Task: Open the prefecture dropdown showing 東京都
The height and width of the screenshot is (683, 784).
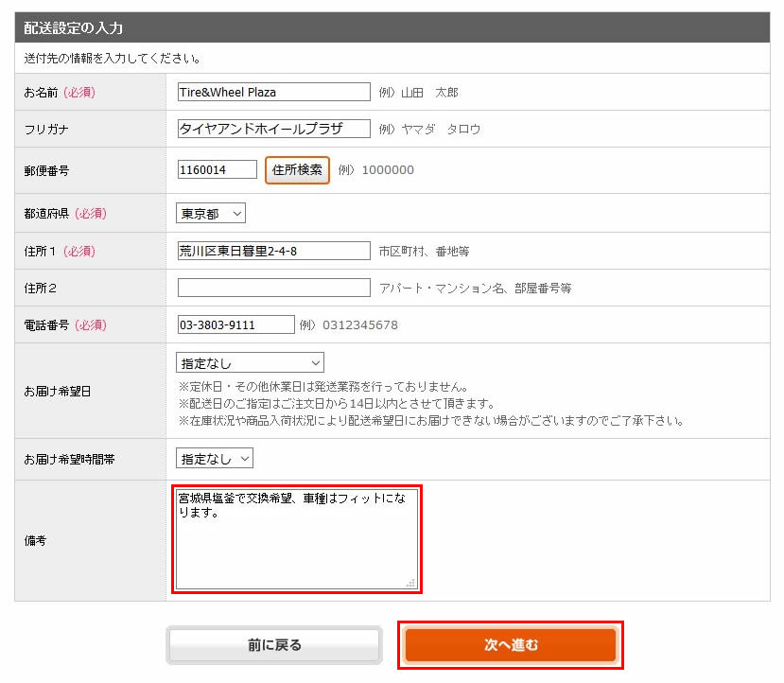Action: pyautogui.click(x=209, y=212)
